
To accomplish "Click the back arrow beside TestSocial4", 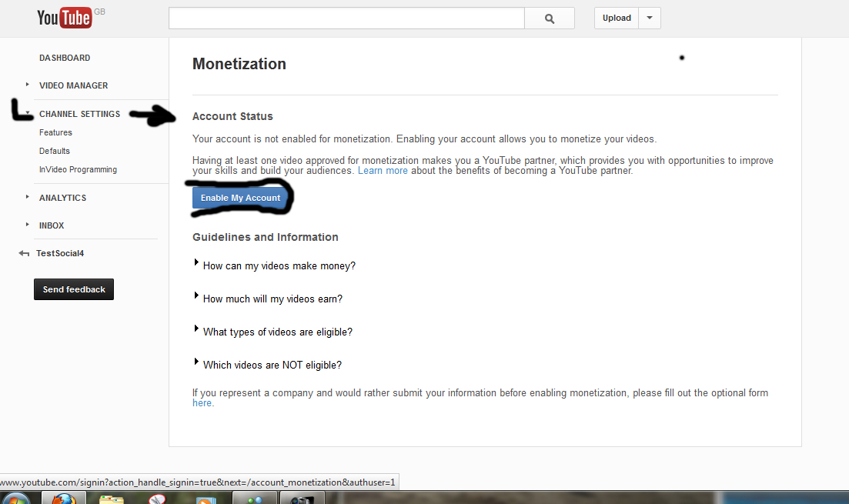I will tap(24, 253).
